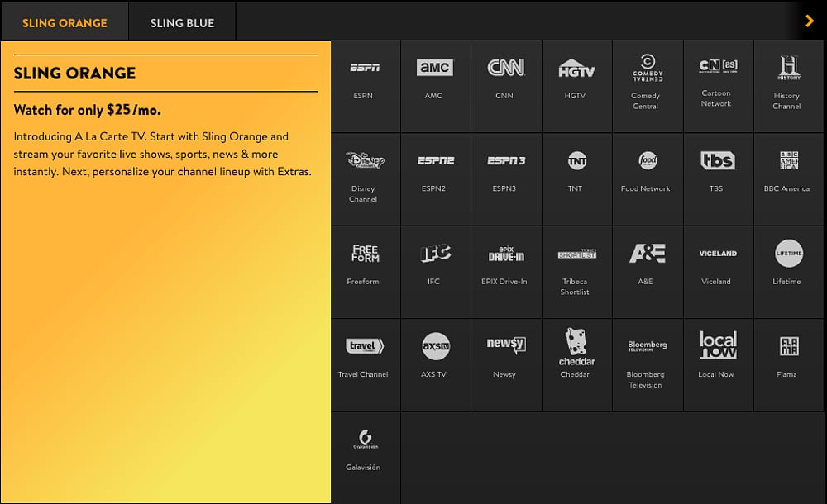Click the 'Tribeca Shortlist' caption text
The image size is (827, 504).
point(575,287)
